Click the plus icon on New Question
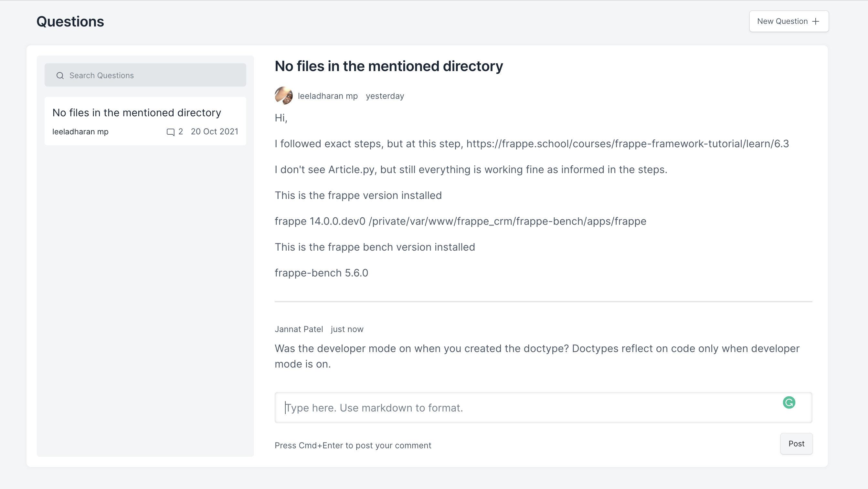This screenshot has width=868, height=489. 815,21
